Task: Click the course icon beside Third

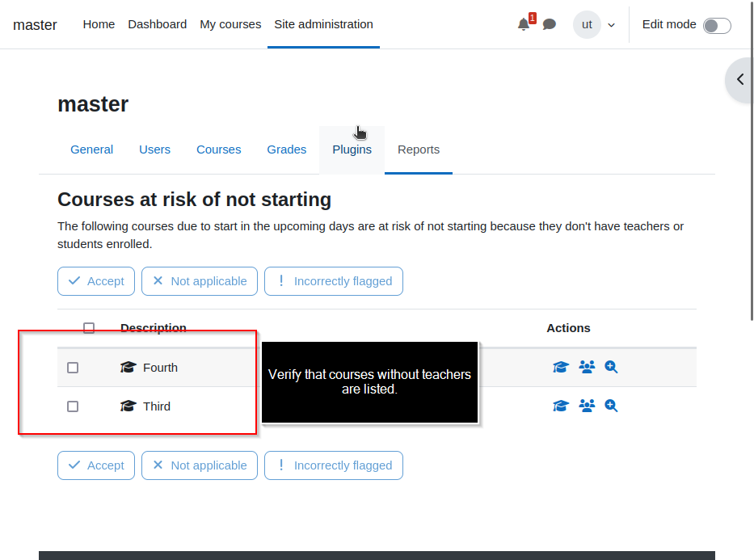Action: click(128, 406)
